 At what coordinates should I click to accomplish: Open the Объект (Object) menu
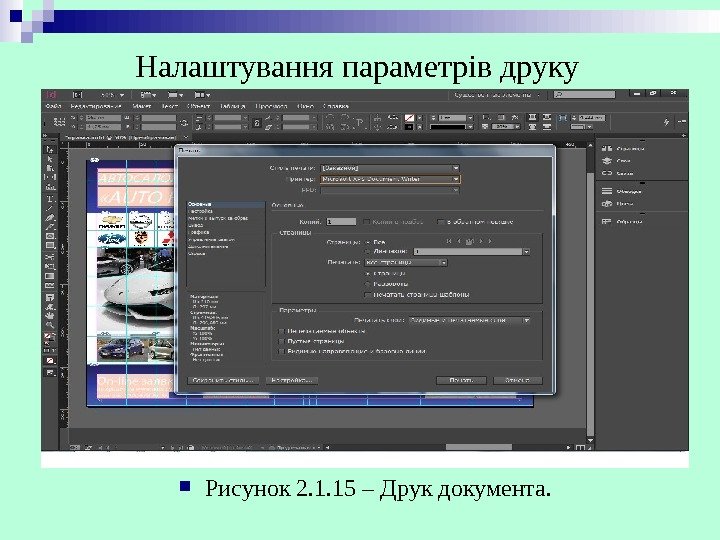point(198,106)
